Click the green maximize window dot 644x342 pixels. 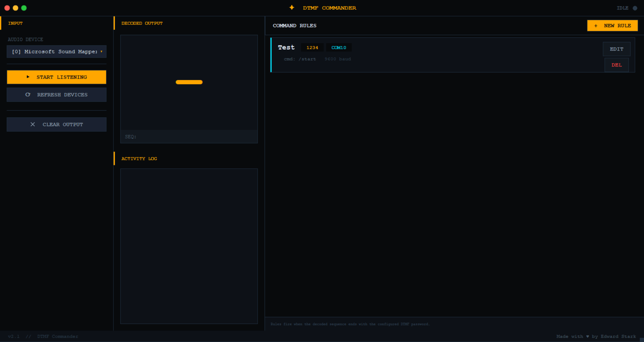(24, 8)
